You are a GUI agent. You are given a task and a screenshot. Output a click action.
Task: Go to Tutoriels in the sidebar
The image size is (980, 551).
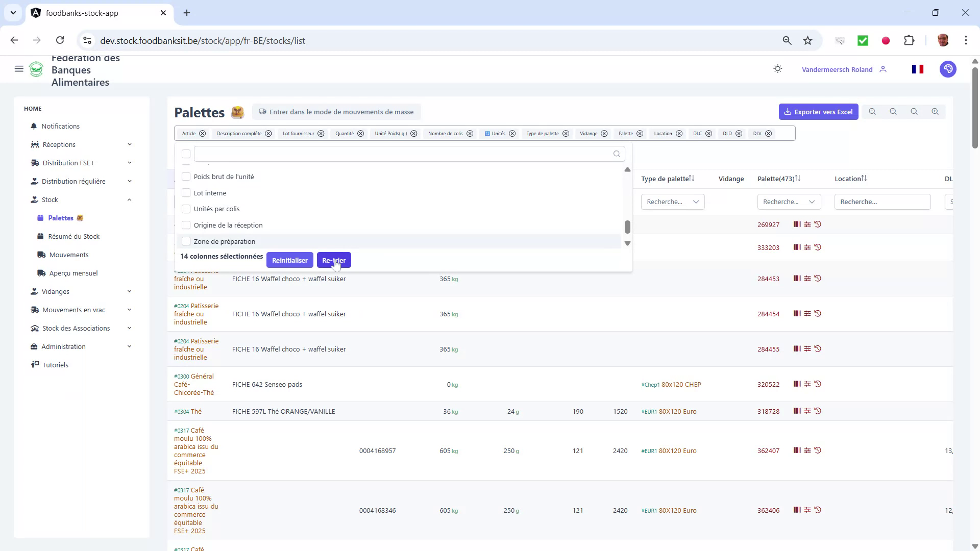[55, 365]
